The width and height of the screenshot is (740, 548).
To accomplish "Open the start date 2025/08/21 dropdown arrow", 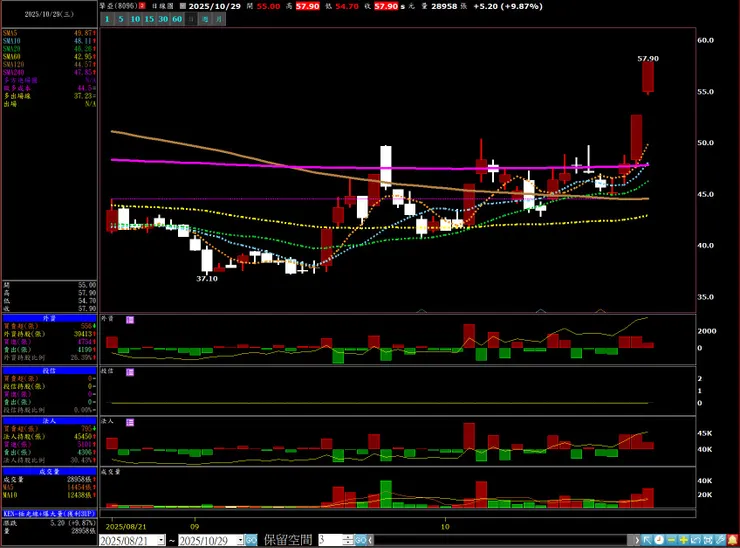I will pos(161,540).
